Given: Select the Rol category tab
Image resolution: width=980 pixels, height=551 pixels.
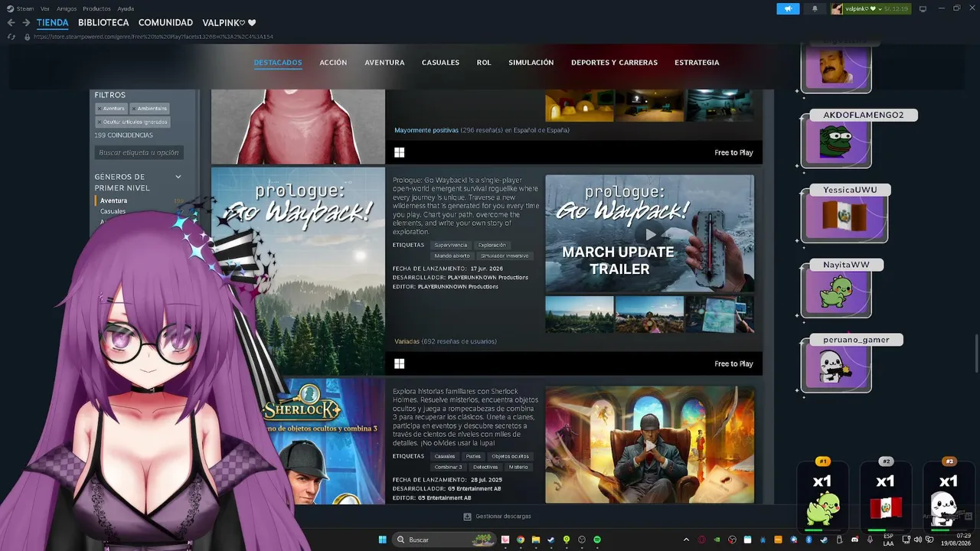Looking at the screenshot, I should tap(484, 63).
